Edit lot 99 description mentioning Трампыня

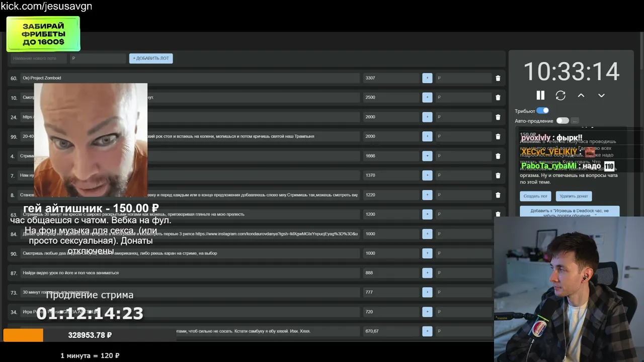[190, 136]
